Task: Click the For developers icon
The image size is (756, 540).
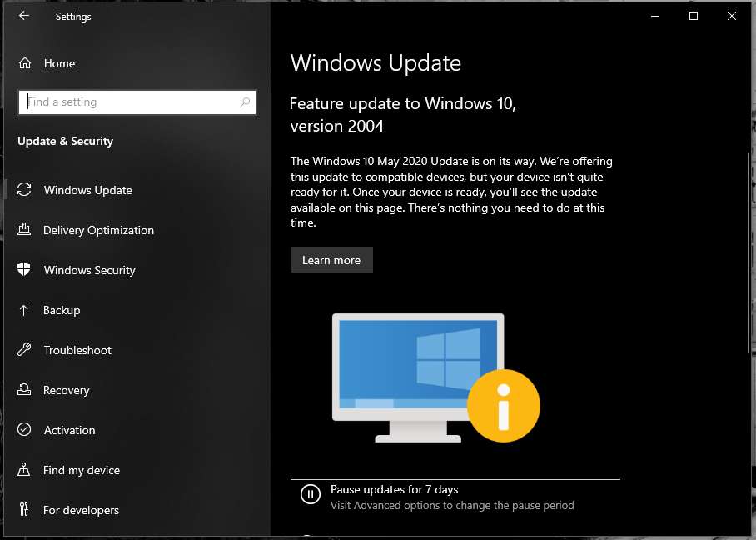Action: coord(24,509)
